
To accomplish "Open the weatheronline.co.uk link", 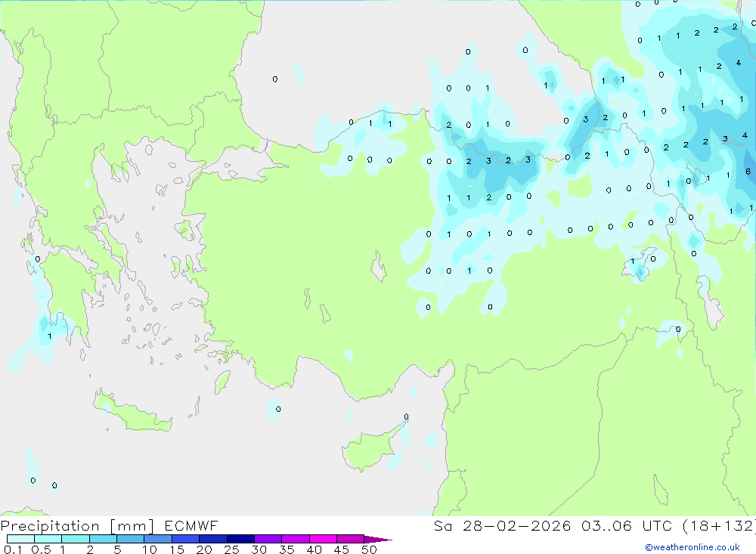I will (692, 547).
